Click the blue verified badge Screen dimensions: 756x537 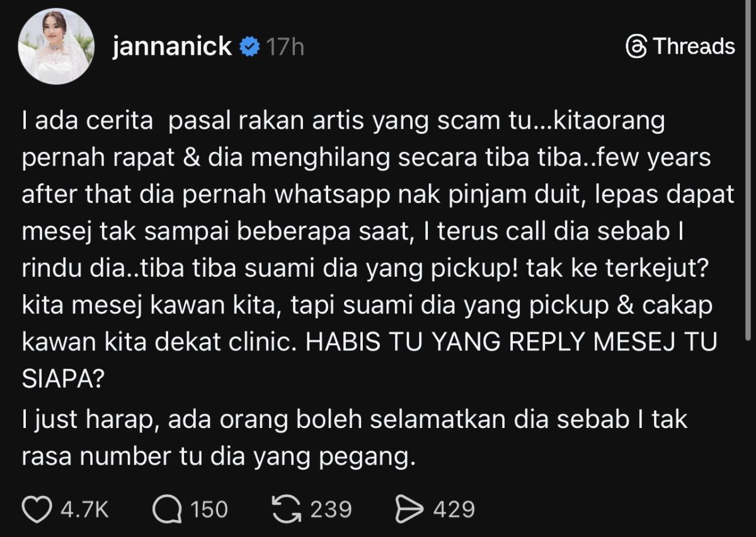[250, 47]
